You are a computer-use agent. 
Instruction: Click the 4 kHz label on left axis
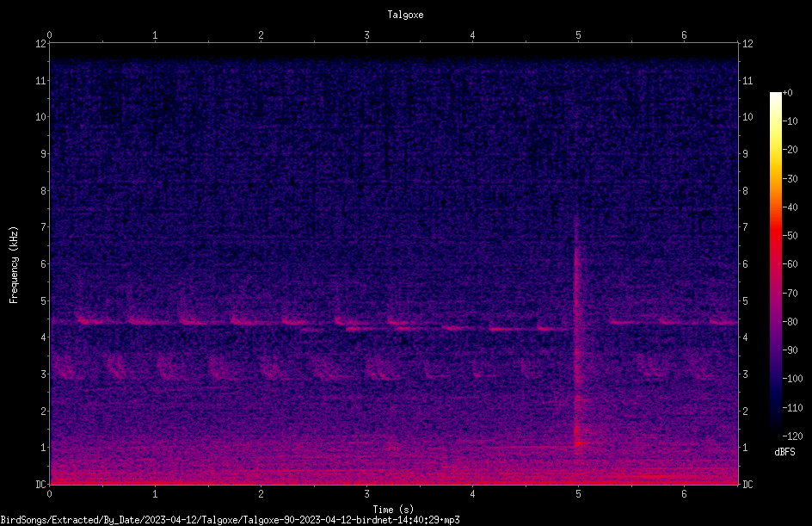[x=44, y=337]
